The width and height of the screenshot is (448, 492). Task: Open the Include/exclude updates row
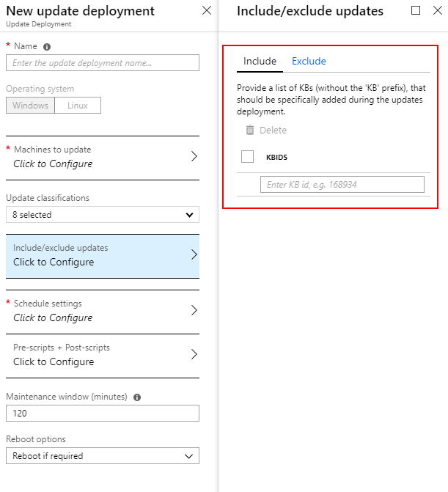point(103,256)
